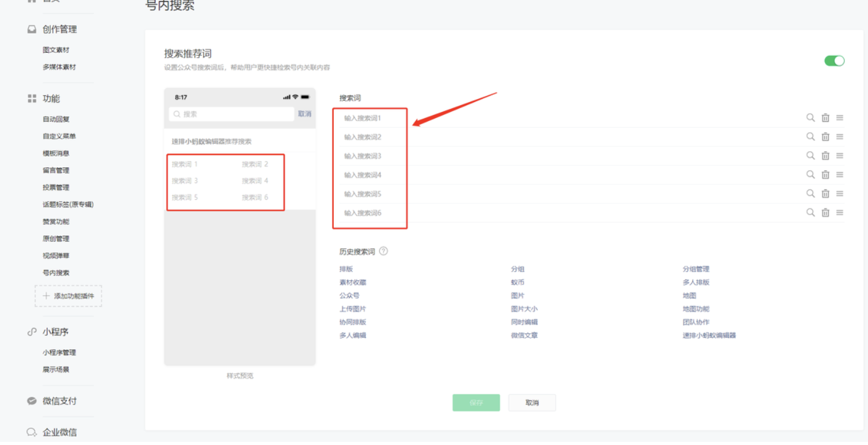Screen dimensions: 868x445
Task: Click the 功能 grid icon in sidebar
Action: tap(33, 98)
